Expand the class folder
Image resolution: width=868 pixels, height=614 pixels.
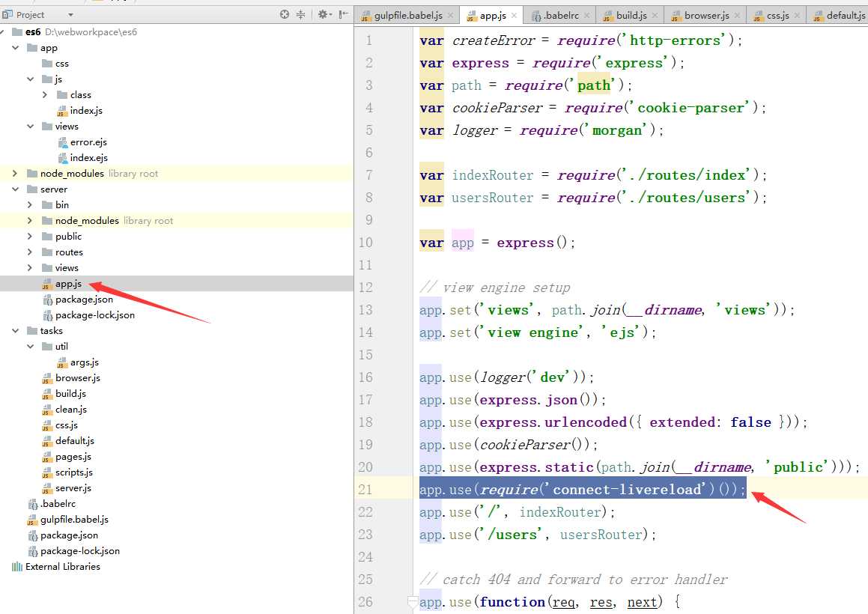[x=46, y=94]
